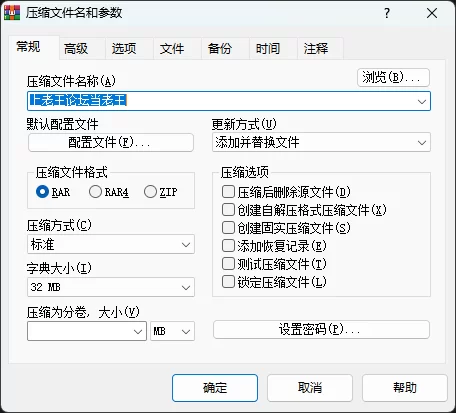Open the MB unit dropdown
The width and height of the screenshot is (456, 413).
coord(172,331)
